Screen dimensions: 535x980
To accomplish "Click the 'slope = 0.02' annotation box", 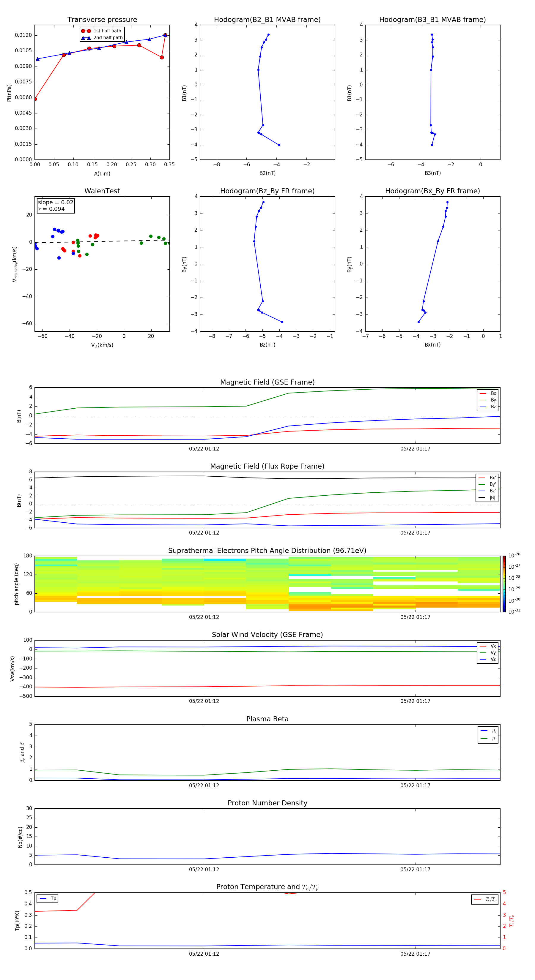I will tap(56, 206).
